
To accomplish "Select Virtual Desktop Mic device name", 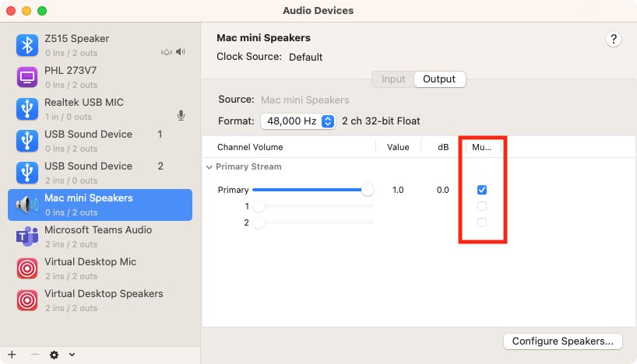I will click(90, 262).
